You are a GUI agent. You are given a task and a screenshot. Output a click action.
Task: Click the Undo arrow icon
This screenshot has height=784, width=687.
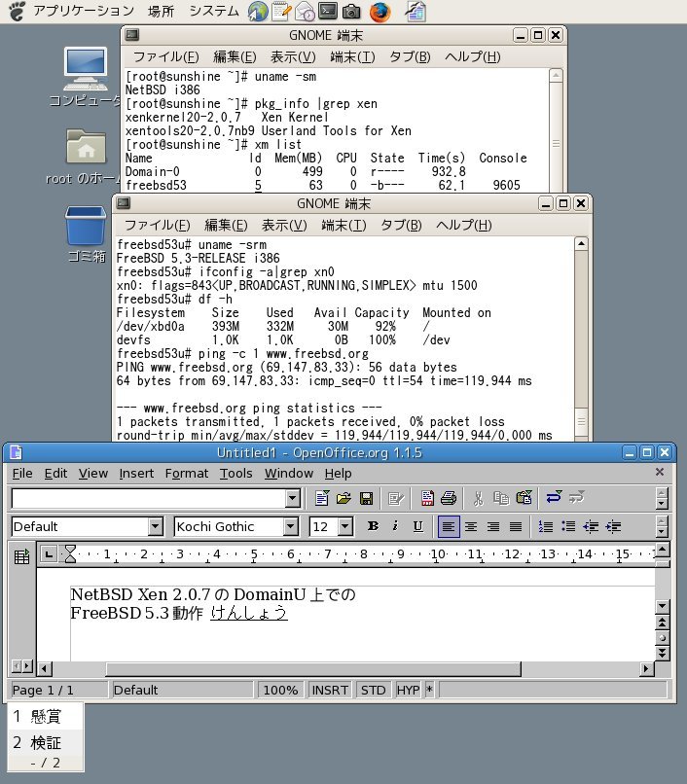click(x=554, y=498)
